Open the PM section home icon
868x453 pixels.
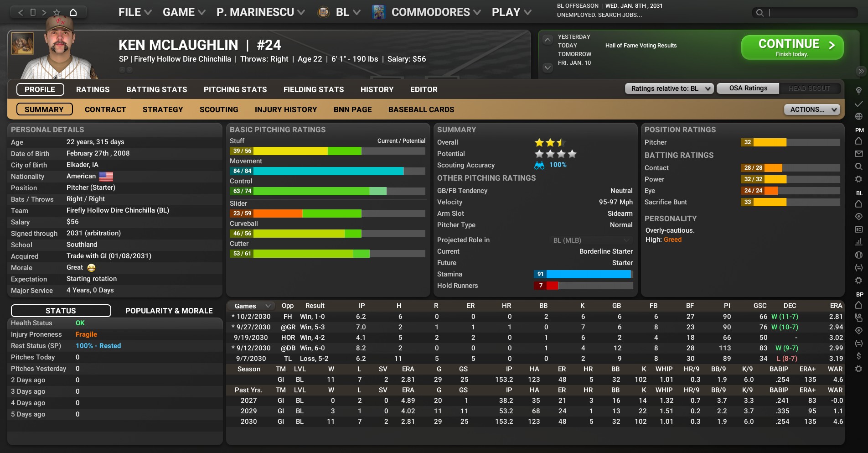(858, 141)
